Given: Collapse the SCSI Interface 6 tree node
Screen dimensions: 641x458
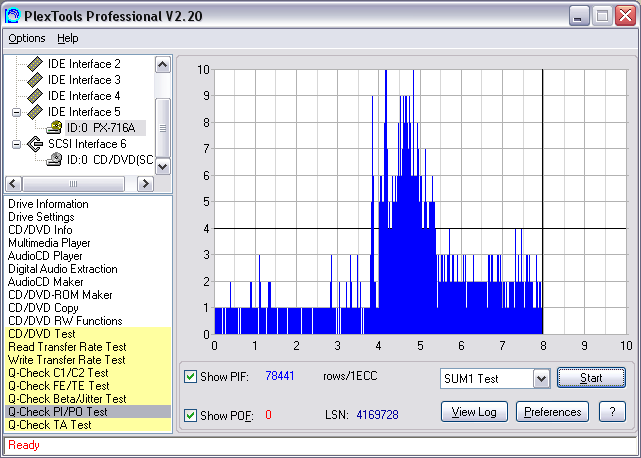Looking at the screenshot, I should (x=16, y=144).
